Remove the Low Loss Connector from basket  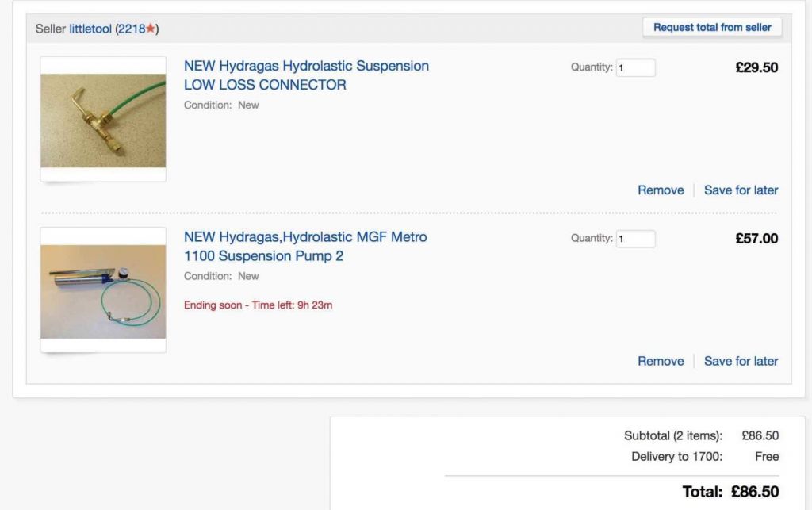click(x=660, y=190)
